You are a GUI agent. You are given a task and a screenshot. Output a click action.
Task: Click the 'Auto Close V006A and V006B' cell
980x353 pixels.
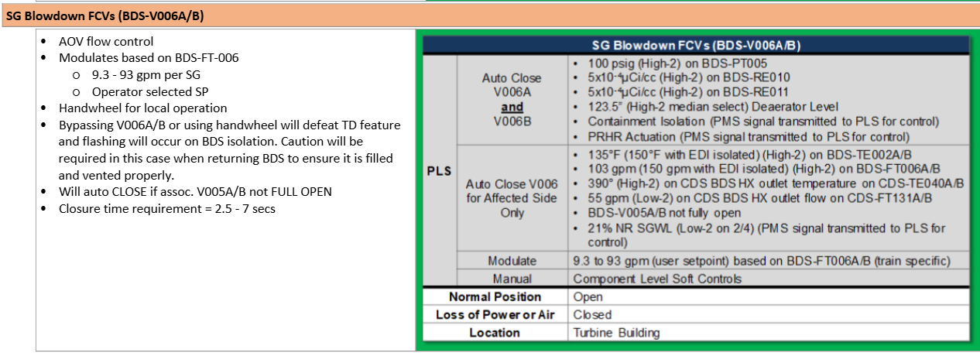pyautogui.click(x=512, y=100)
